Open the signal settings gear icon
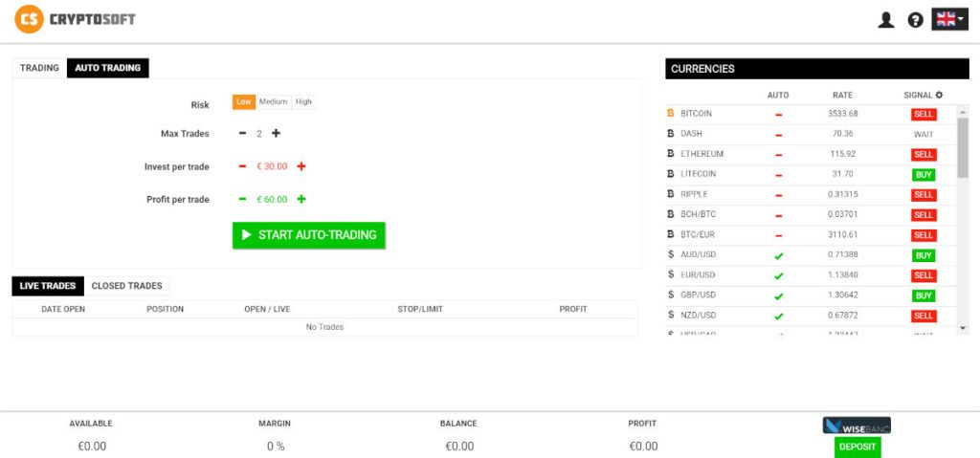 (939, 95)
